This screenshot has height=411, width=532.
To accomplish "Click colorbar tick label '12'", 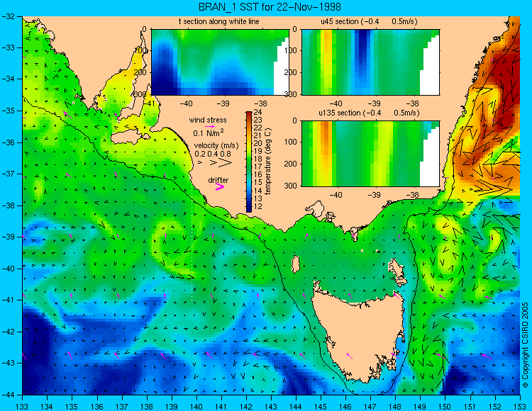I will pyautogui.click(x=258, y=206).
